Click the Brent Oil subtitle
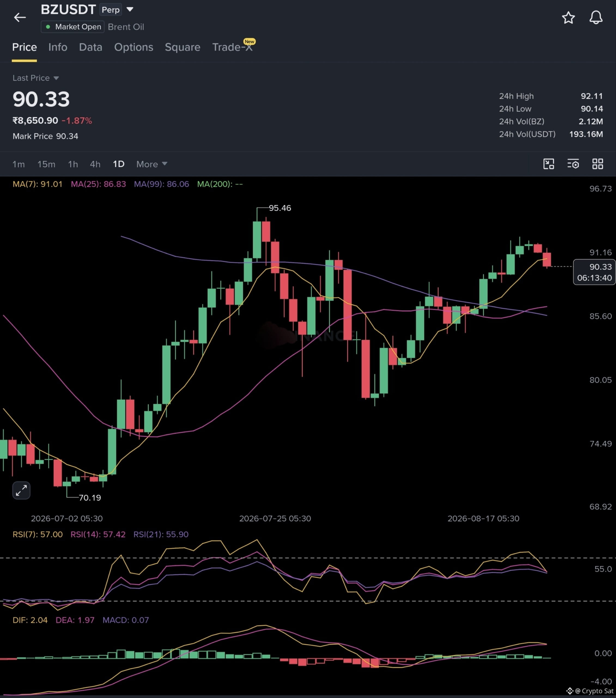 point(126,27)
